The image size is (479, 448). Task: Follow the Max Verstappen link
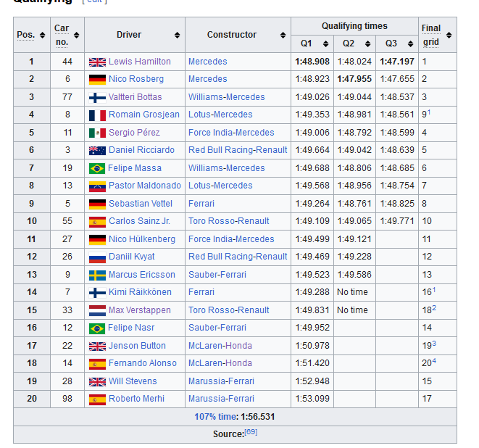coord(140,310)
